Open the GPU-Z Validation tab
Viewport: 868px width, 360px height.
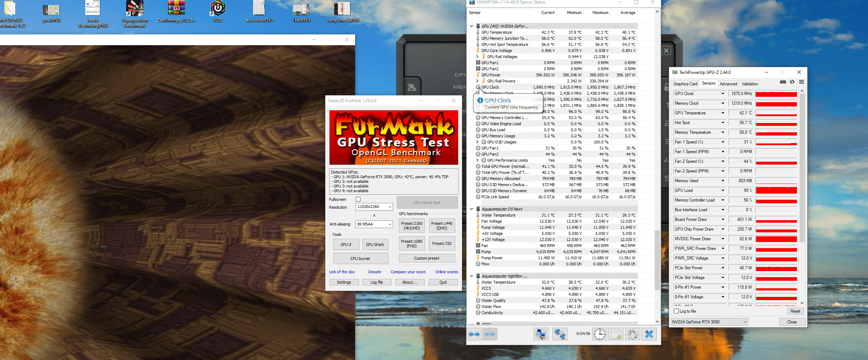[x=750, y=84]
